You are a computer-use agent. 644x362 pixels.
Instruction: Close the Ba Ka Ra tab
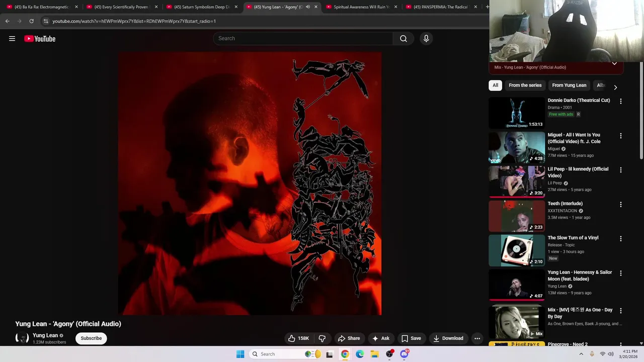click(x=76, y=7)
